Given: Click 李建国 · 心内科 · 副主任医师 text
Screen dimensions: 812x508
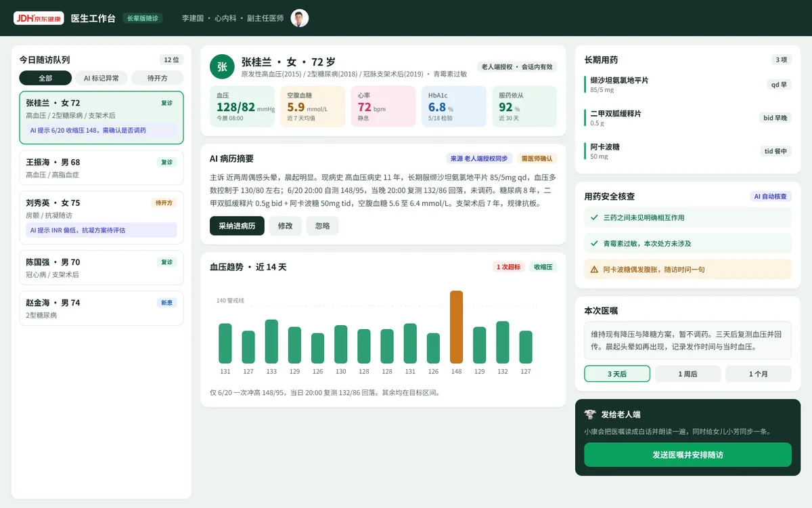Looking at the screenshot, I should pyautogui.click(x=232, y=18).
